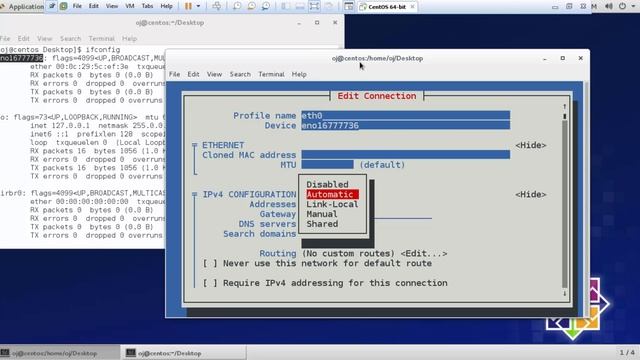Open the dropdown arrow next to pause button
This screenshot has height=360, width=640.
point(198,6)
